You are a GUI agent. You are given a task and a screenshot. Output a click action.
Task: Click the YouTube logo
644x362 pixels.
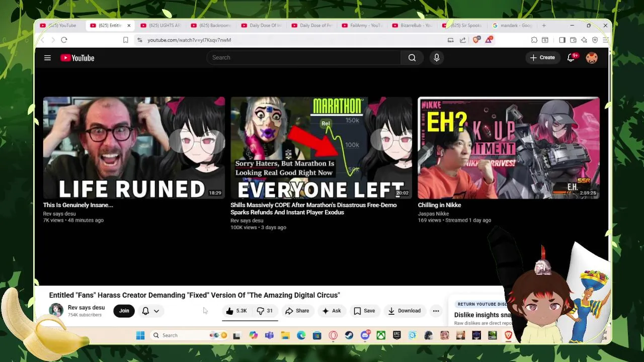77,58
